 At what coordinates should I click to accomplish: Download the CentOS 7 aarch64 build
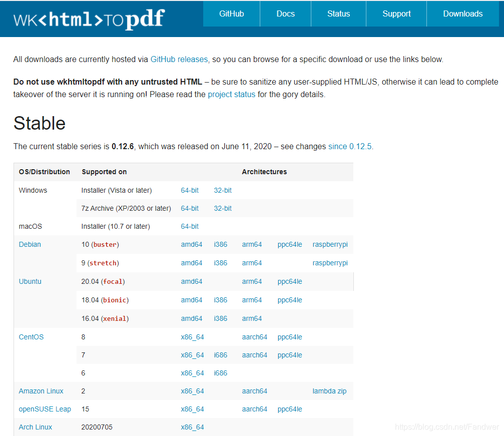coord(255,355)
